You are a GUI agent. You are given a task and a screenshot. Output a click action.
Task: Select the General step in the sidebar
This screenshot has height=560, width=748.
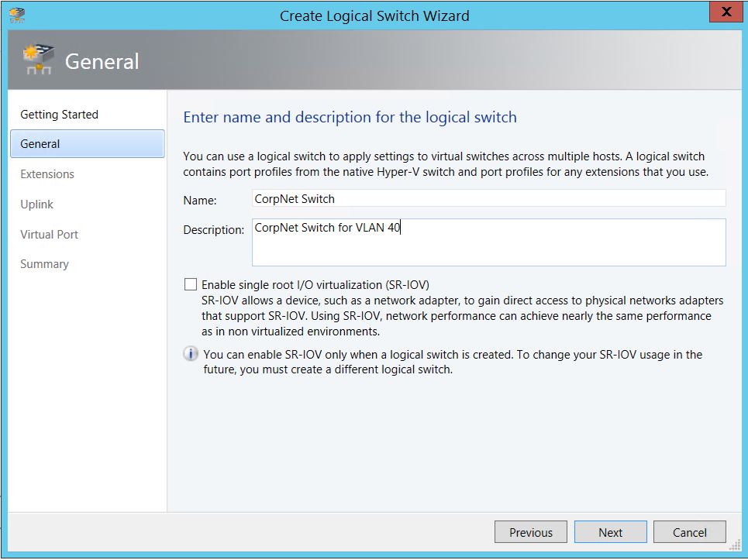40,144
